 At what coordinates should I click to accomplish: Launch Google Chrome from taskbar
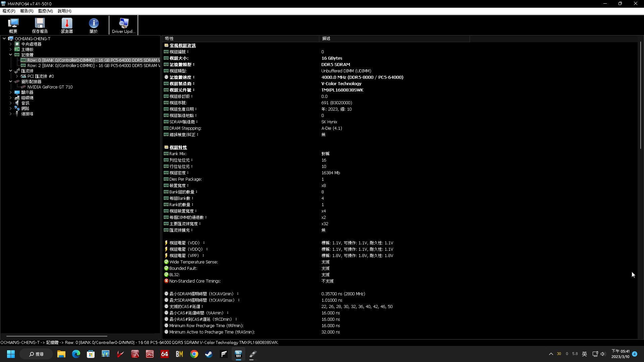(194, 354)
